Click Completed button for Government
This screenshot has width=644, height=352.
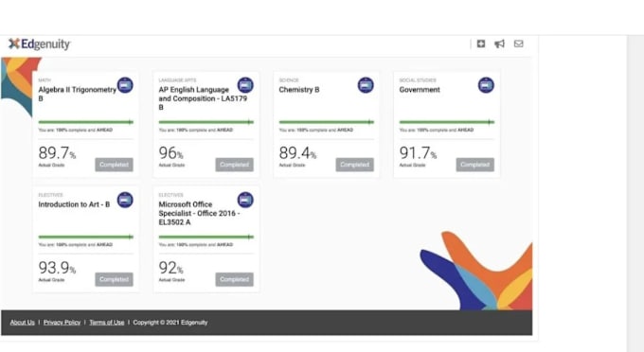pos(475,165)
